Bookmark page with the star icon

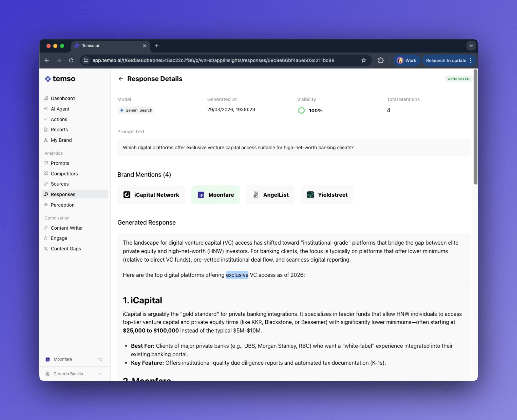click(364, 60)
